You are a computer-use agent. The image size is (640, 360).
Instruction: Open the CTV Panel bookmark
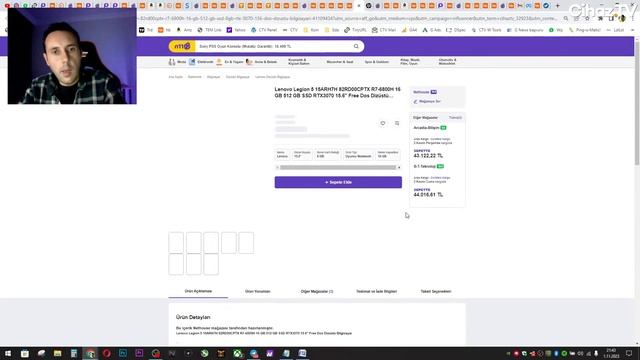click(264, 30)
